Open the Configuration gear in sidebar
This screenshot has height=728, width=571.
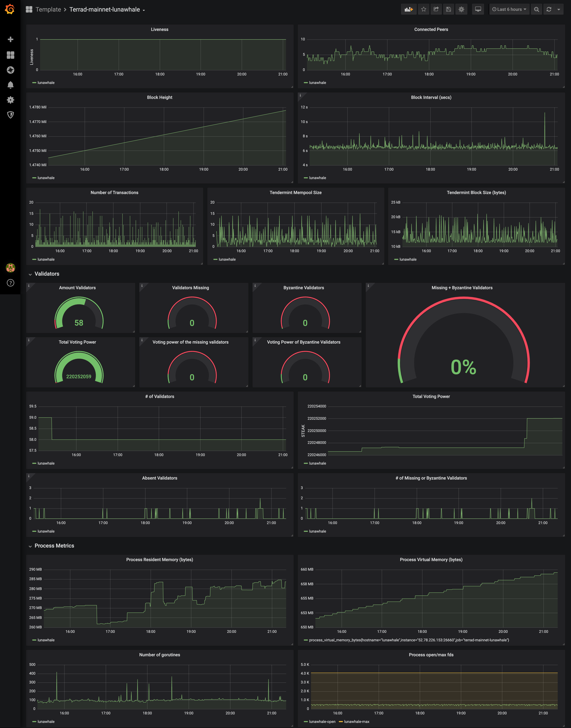10,100
